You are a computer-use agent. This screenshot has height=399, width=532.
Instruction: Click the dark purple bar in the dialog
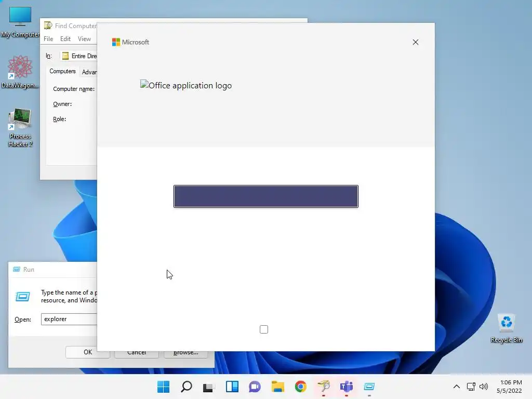[x=265, y=196]
